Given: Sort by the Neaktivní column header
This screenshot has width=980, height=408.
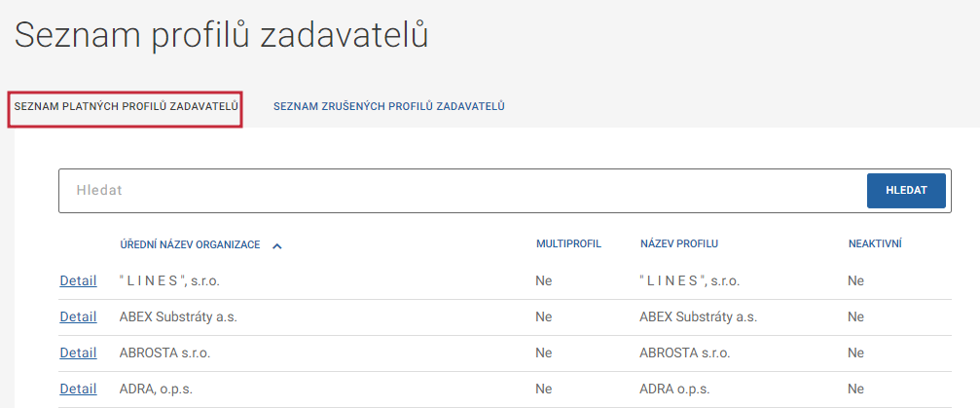Looking at the screenshot, I should 875,243.
